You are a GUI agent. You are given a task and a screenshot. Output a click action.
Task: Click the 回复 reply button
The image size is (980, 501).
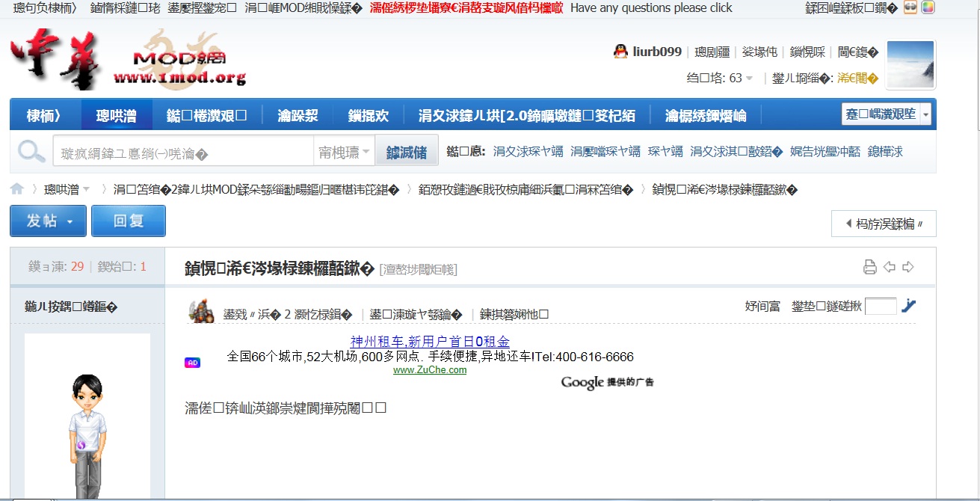point(128,221)
